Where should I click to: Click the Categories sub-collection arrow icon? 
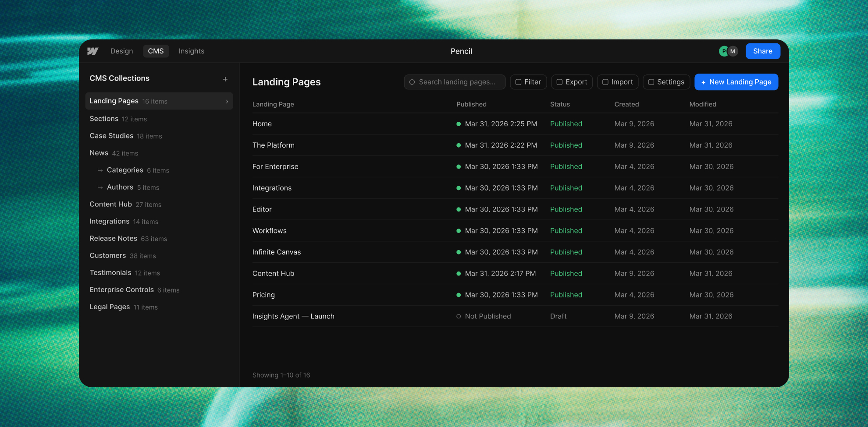tap(100, 170)
